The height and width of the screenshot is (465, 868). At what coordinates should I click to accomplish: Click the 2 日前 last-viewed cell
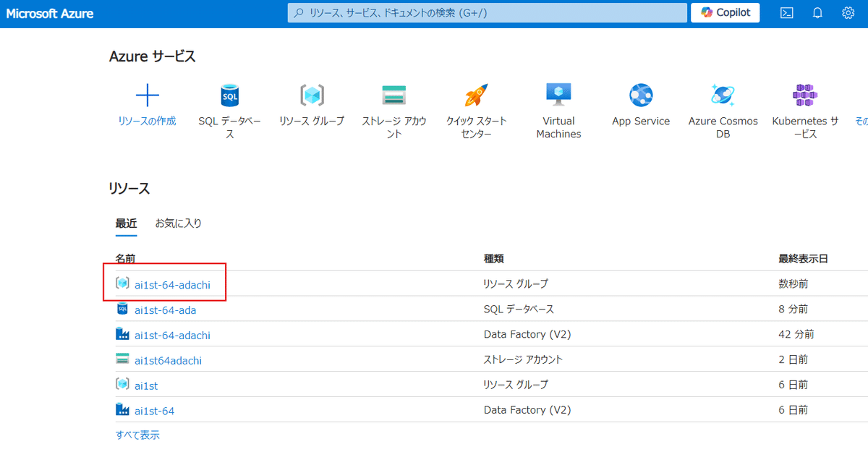pos(793,359)
